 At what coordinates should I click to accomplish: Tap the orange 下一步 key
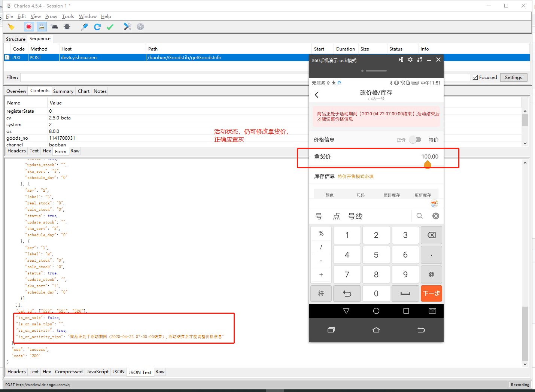point(431,294)
